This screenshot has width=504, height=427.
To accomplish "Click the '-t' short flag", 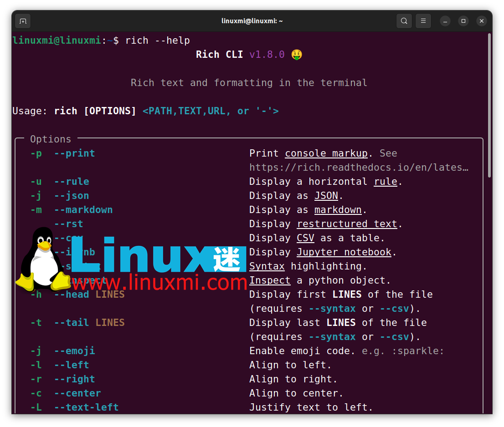I will (36, 323).
